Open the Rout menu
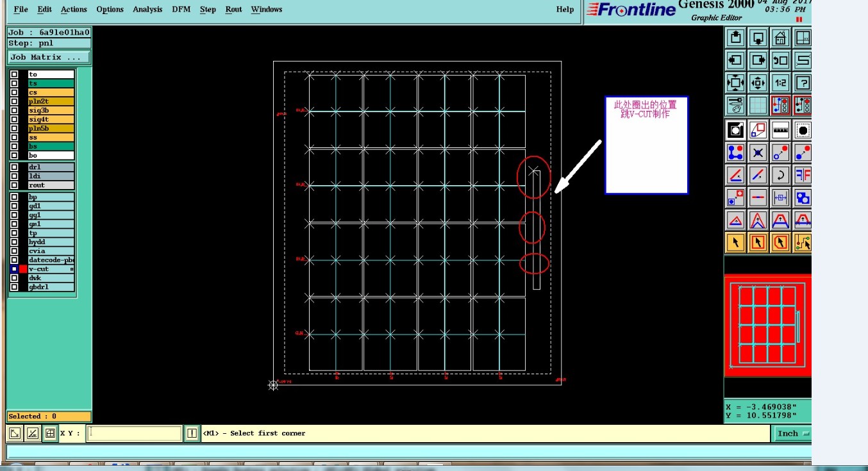 pyautogui.click(x=234, y=10)
